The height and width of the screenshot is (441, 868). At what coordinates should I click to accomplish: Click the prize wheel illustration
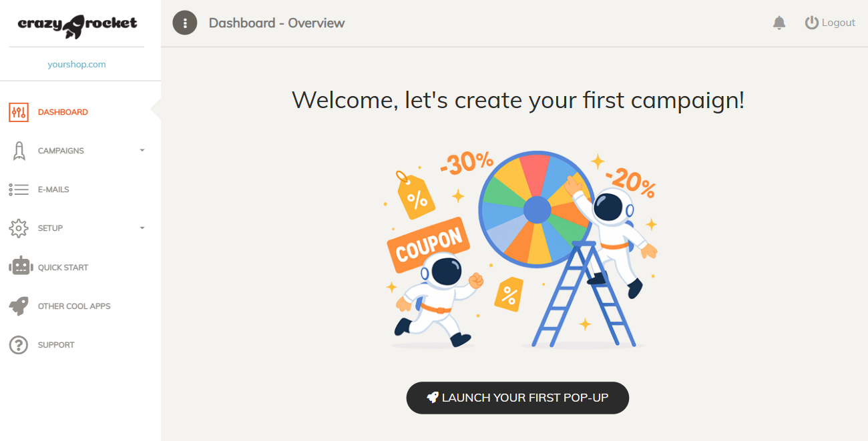pos(537,209)
